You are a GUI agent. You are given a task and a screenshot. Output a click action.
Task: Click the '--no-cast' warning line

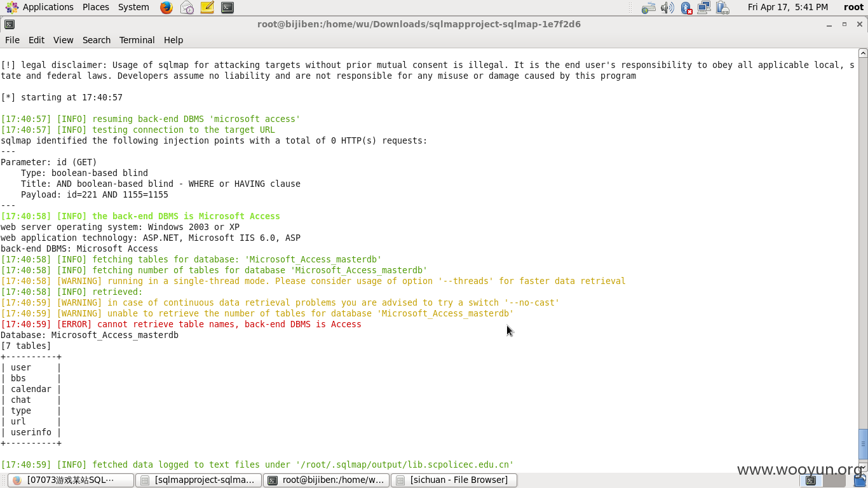[x=280, y=302]
